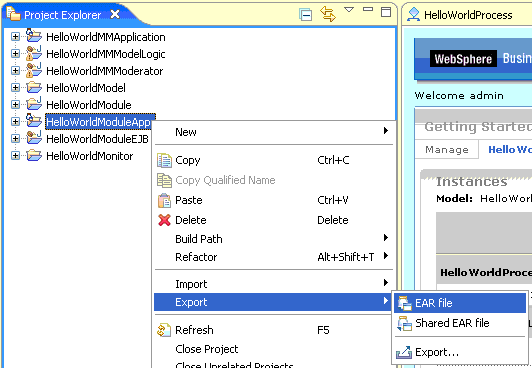This screenshot has width=532, height=368.
Task: Click the Export... arrow icon
Action: tap(404, 352)
